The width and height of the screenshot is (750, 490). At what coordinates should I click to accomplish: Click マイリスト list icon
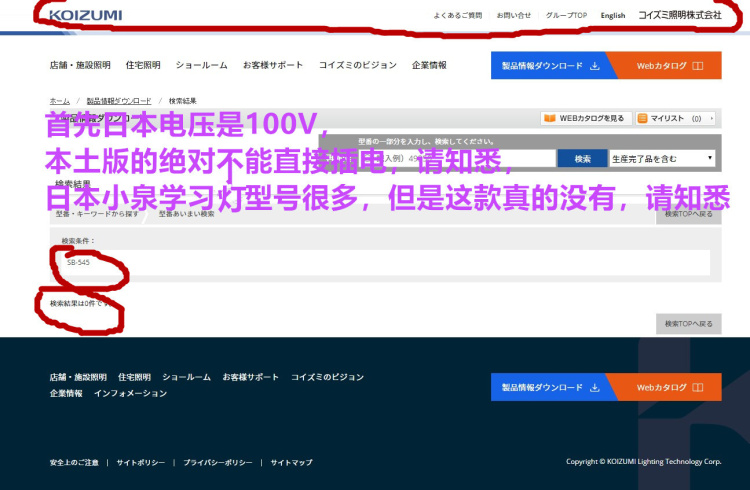642,118
